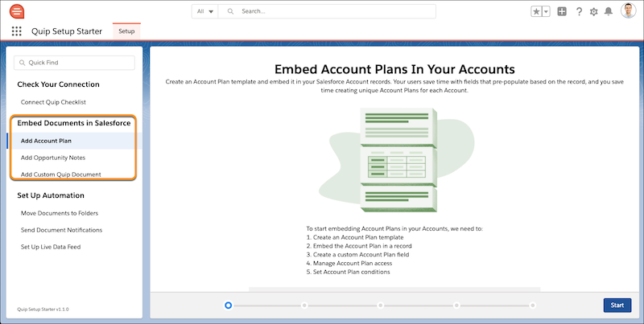Open the Setup gear icon
Image resolution: width=644 pixels, height=324 pixels.
tap(593, 11)
